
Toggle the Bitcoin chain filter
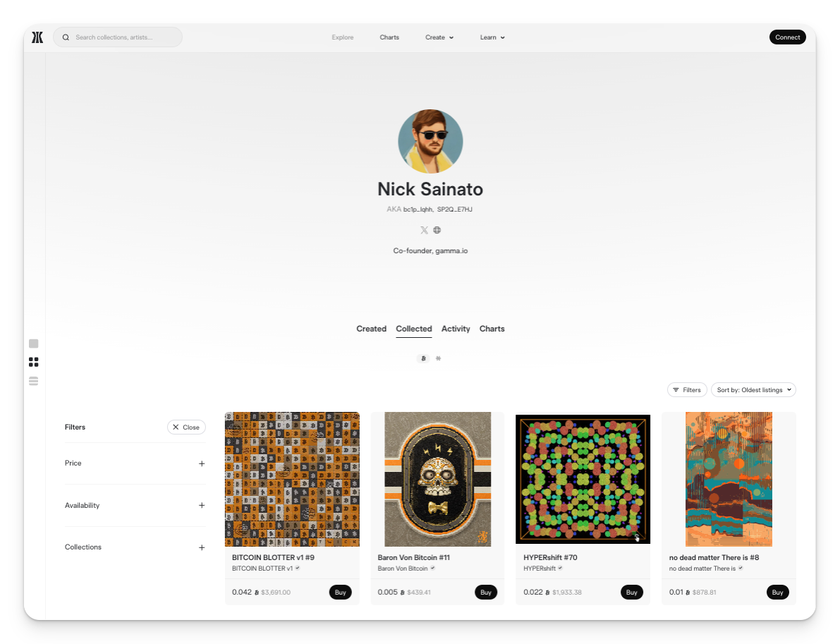423,358
